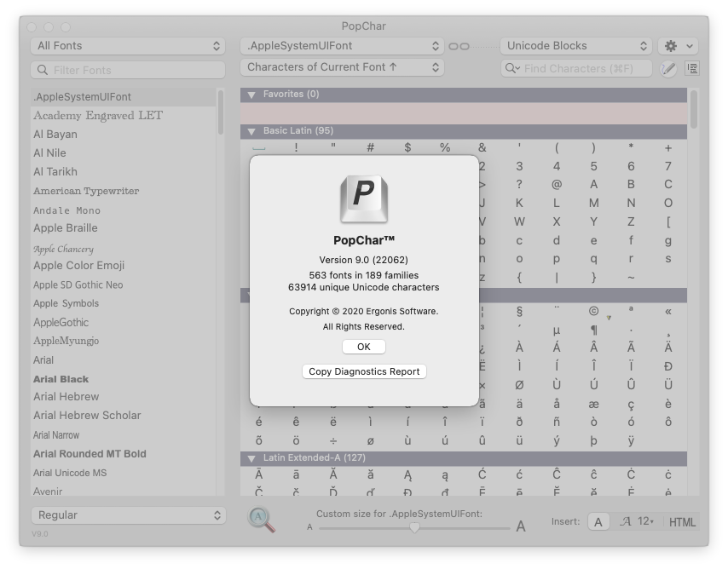Adjust the custom font size slider
Screen dimensions: 728x569
[x=414, y=528]
